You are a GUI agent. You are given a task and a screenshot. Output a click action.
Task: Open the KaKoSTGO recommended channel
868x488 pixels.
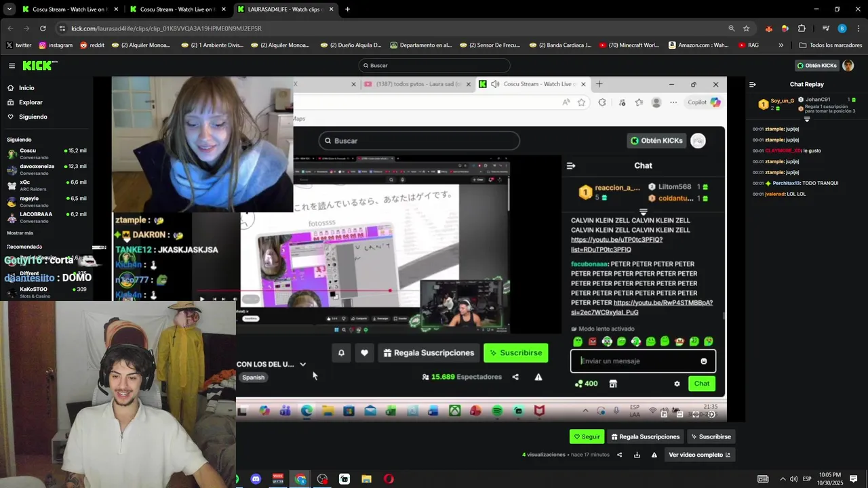pos(46,292)
